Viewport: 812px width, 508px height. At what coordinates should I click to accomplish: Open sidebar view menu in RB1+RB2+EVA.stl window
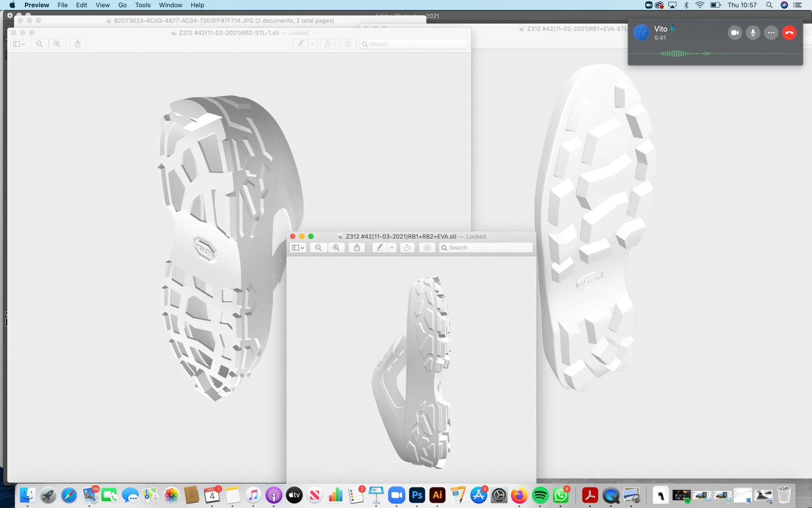(x=298, y=248)
